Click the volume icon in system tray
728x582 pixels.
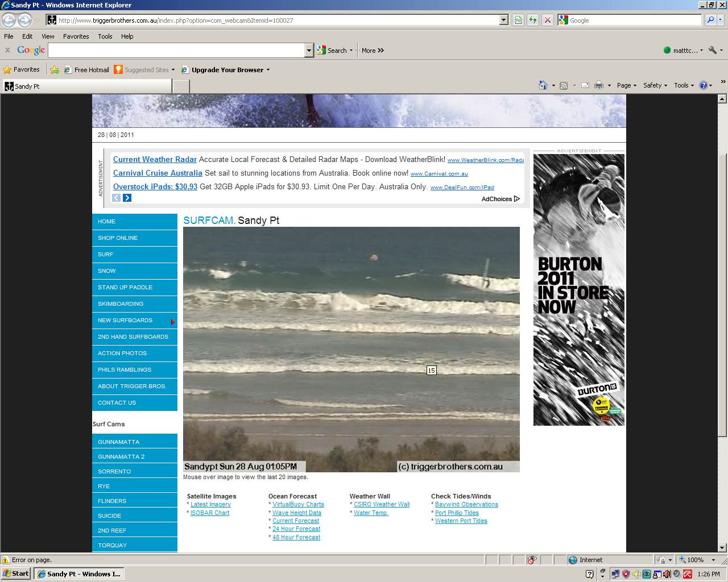point(667,574)
